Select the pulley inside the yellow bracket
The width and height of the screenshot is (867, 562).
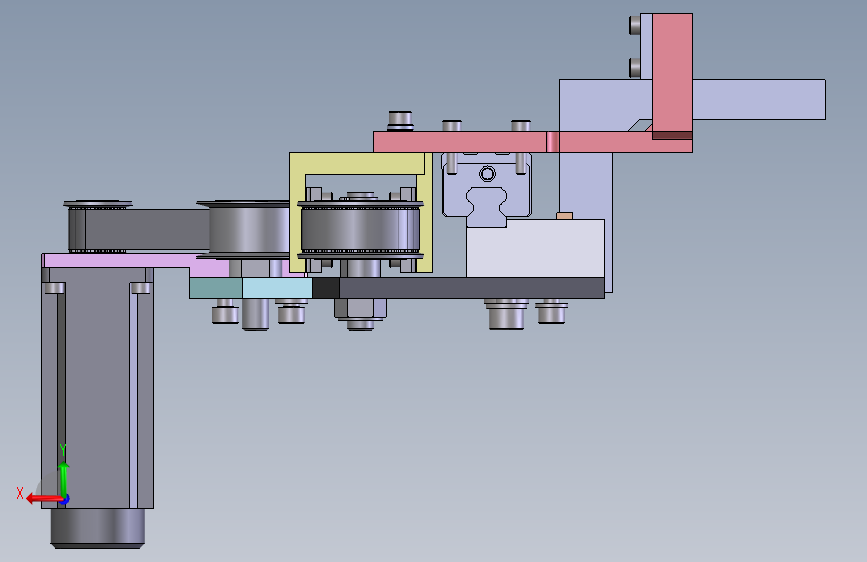click(360, 228)
